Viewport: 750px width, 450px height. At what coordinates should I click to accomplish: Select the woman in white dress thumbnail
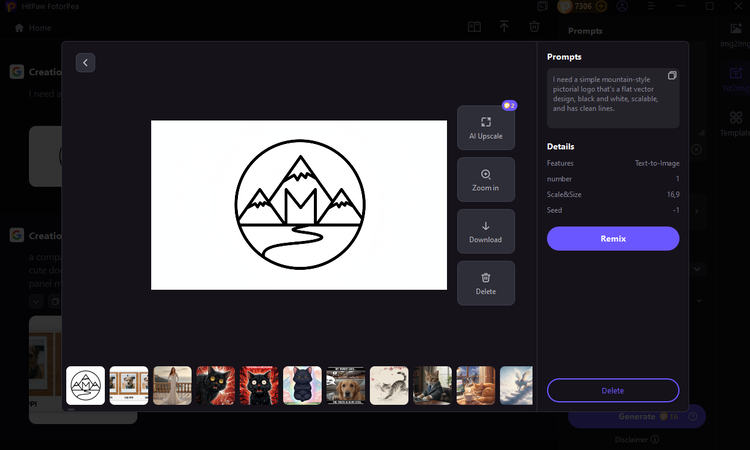[172, 385]
